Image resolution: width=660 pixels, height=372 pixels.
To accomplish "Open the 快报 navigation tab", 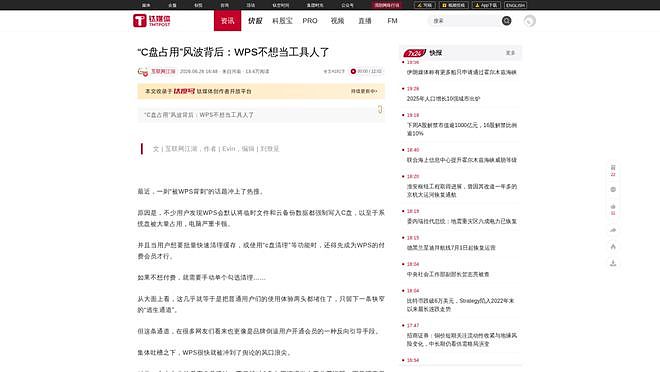I will pos(255,21).
